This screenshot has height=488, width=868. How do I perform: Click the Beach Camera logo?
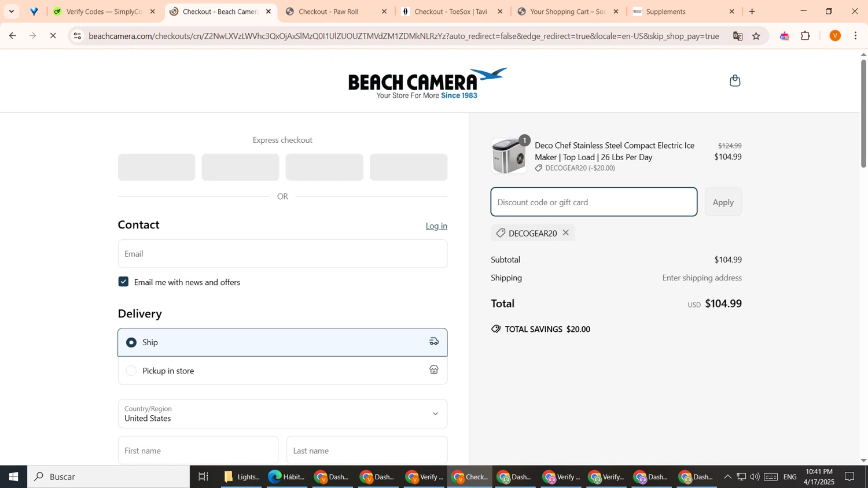pyautogui.click(x=428, y=83)
